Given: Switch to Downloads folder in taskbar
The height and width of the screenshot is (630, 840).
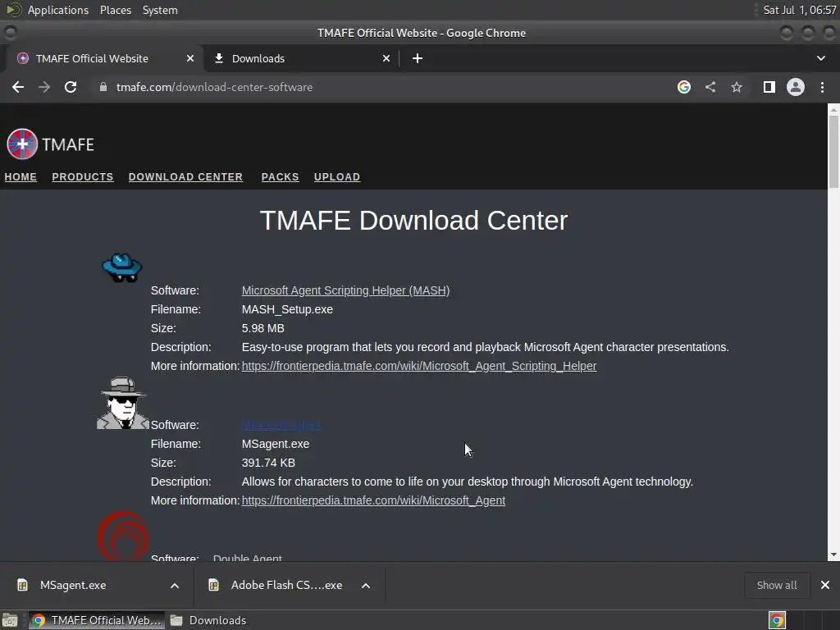Looking at the screenshot, I should tap(209, 620).
